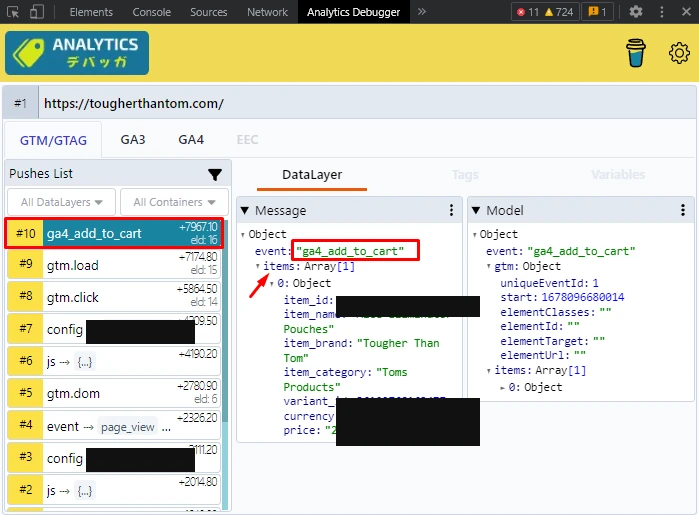
Task: Click the #1 page number cell
Action: pyautogui.click(x=21, y=103)
